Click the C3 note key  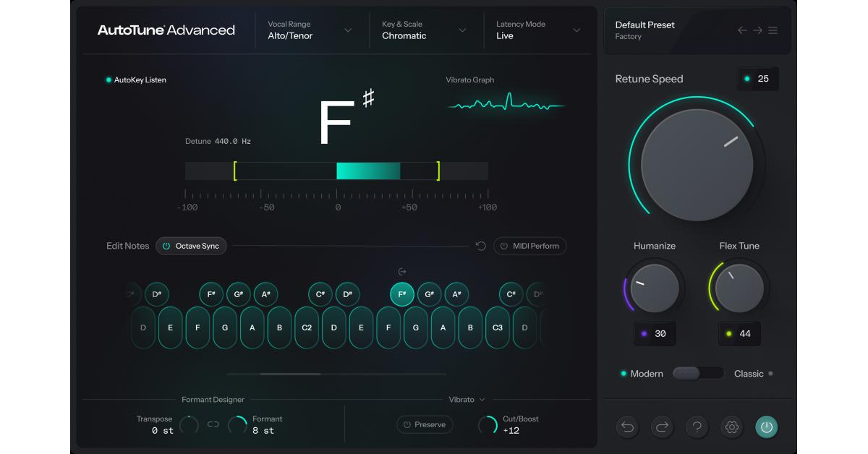click(x=498, y=327)
